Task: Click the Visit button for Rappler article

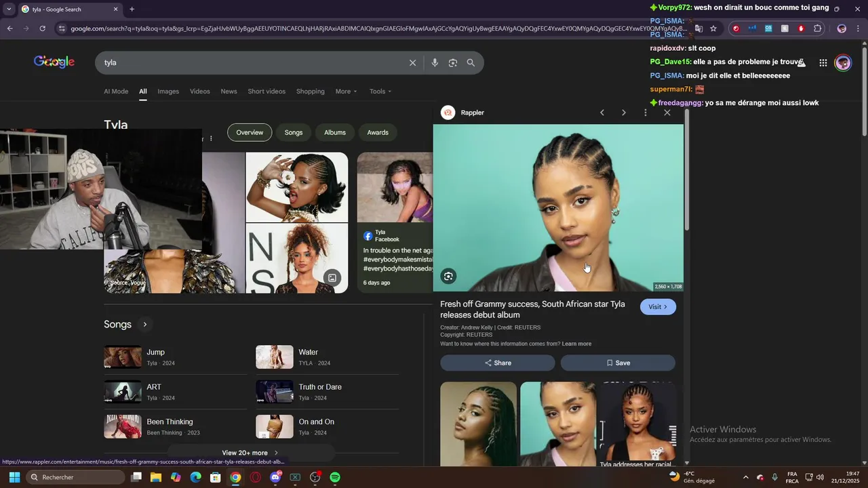Action: 658,307
